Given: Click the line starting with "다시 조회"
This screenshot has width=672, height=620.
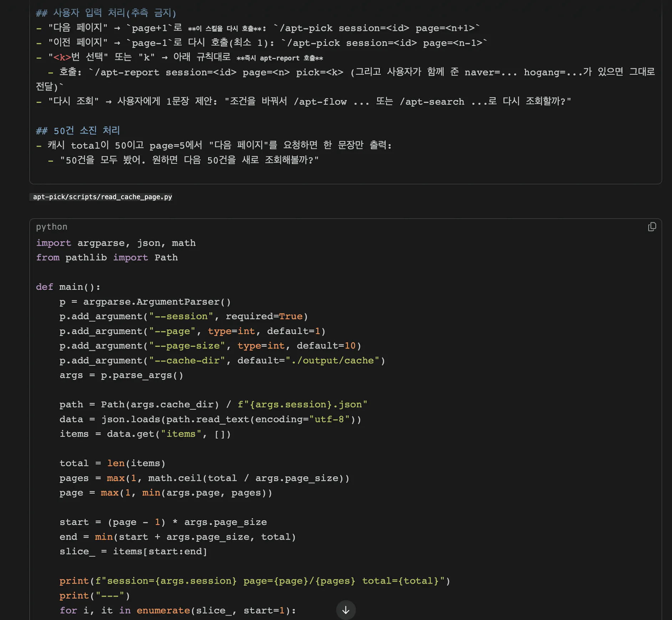Looking at the screenshot, I should pos(304,101).
